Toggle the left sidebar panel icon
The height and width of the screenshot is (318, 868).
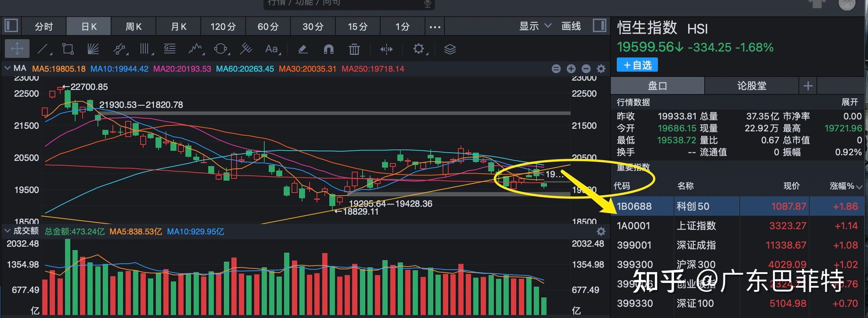pyautogui.click(x=11, y=26)
